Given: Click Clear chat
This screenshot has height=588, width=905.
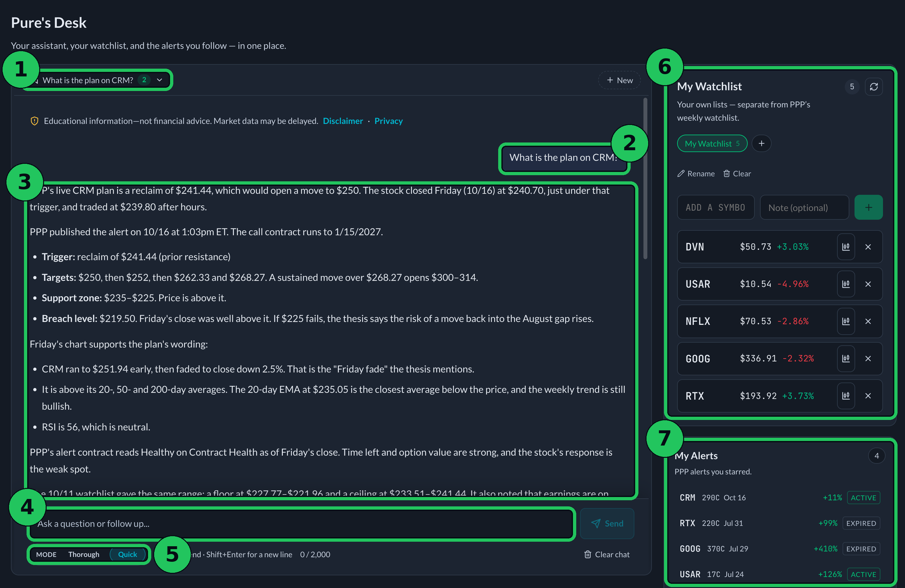Looking at the screenshot, I should 607,555.
